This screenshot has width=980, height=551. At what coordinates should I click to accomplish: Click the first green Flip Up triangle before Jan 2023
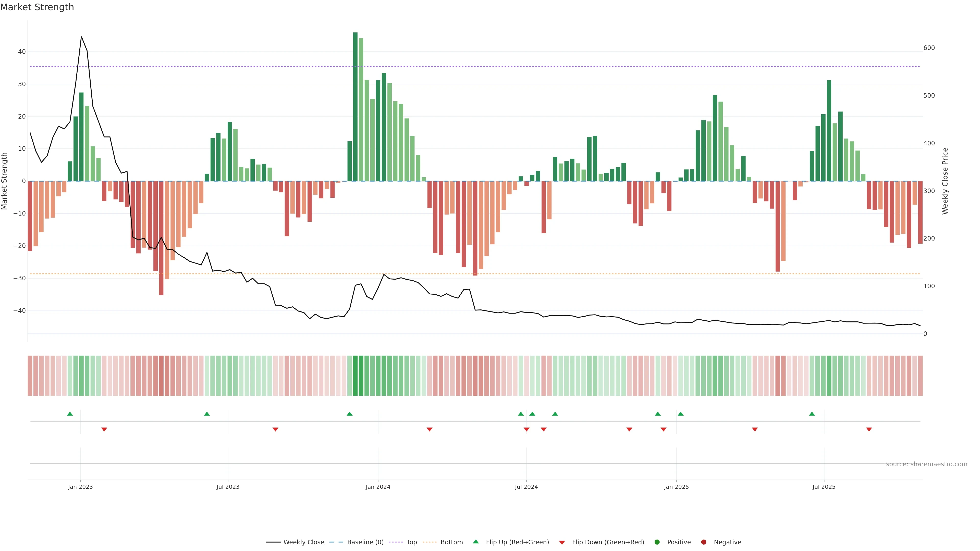(70, 414)
